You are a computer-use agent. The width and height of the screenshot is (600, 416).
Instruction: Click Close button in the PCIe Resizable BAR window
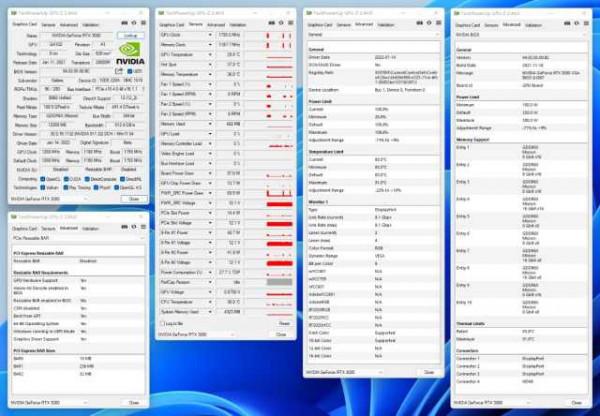(134, 403)
